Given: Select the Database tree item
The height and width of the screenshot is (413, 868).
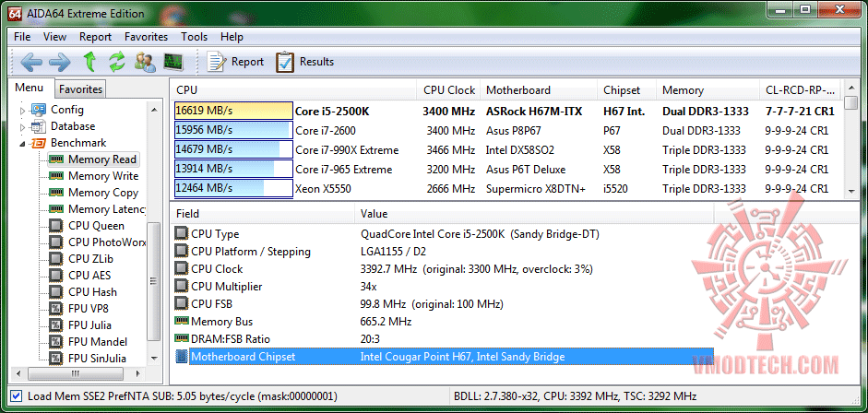Looking at the screenshot, I should pos(73,126).
